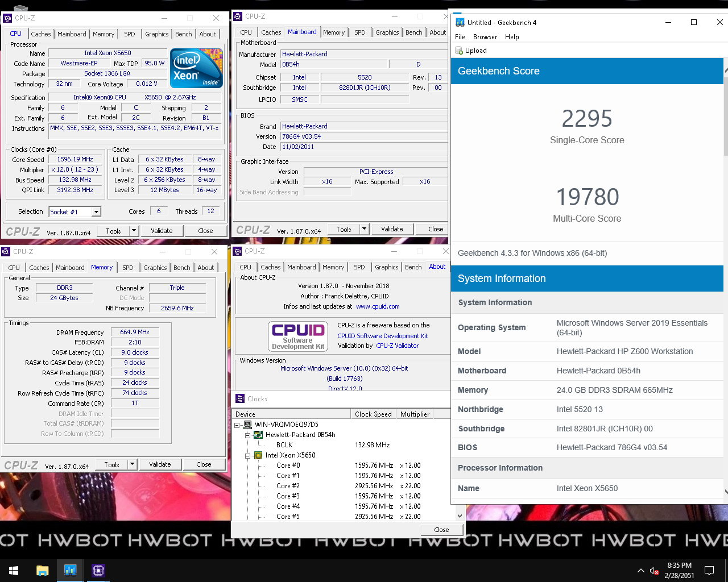The image size is (728, 582).
Task: Open the notification center icon
Action: pos(709,571)
